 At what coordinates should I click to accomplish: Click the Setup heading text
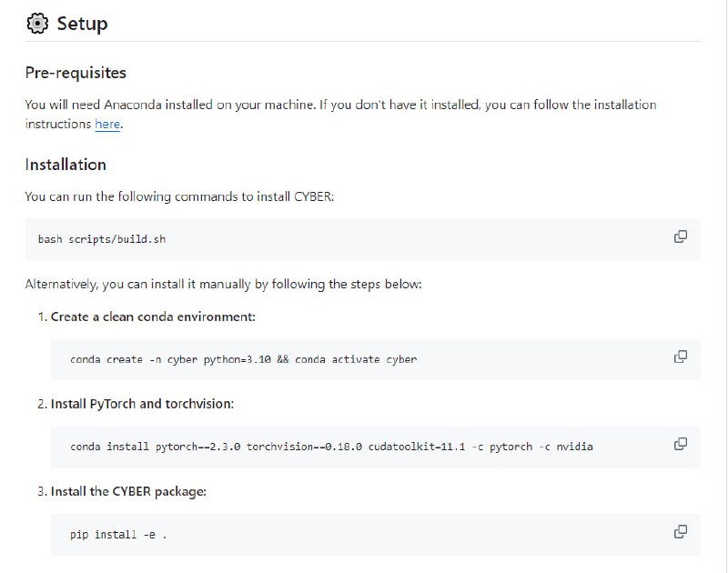coord(82,24)
